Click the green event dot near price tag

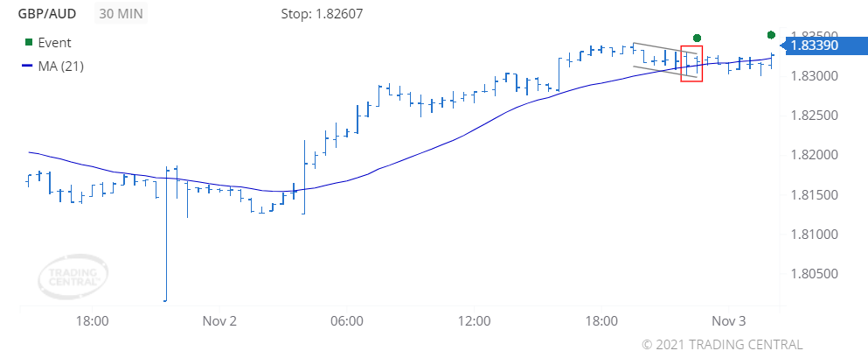[x=771, y=35]
